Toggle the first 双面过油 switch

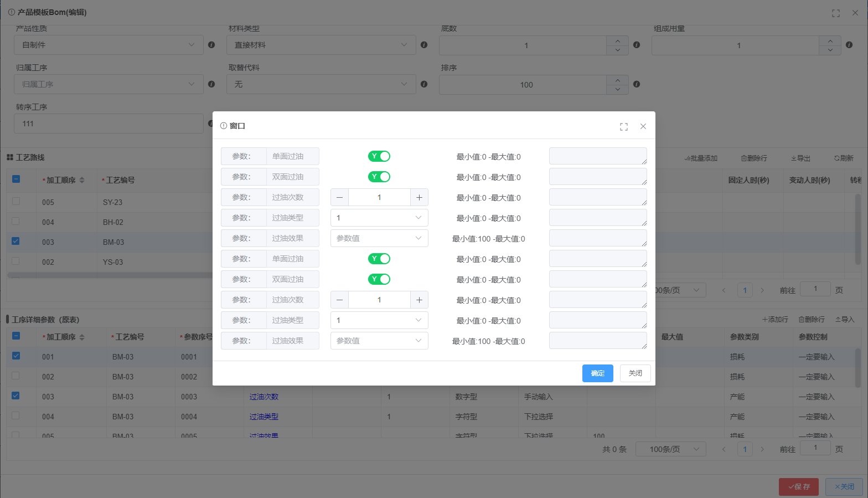click(x=379, y=177)
